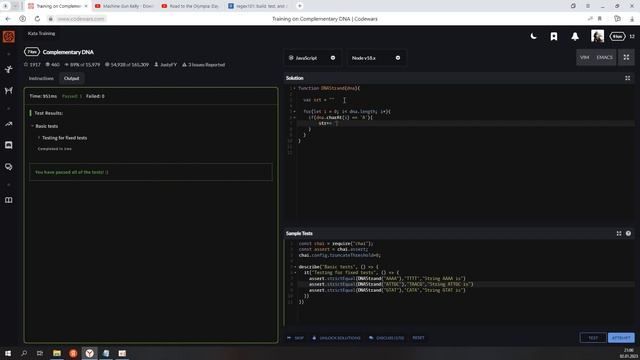
Task: Open the Discussions sidebar icon
Action: 9,167
